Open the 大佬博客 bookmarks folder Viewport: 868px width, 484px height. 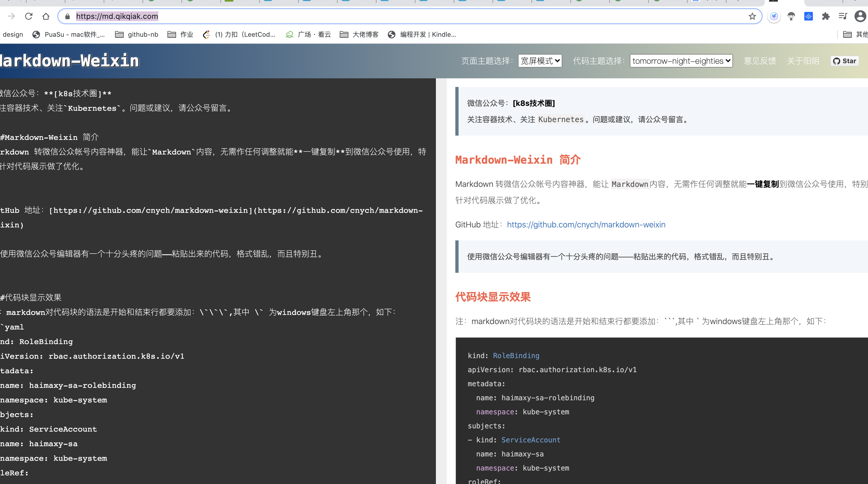point(359,34)
